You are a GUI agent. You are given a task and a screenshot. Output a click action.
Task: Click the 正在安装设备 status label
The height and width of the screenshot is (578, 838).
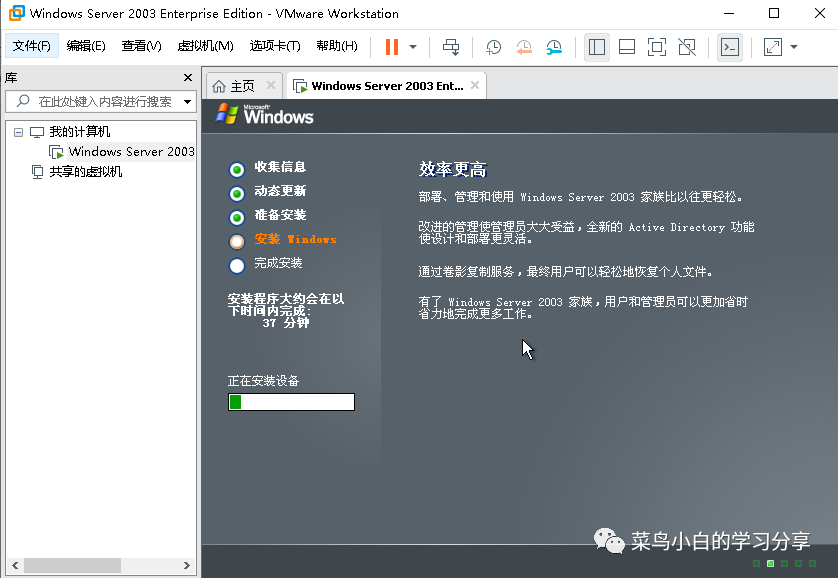pos(263,381)
